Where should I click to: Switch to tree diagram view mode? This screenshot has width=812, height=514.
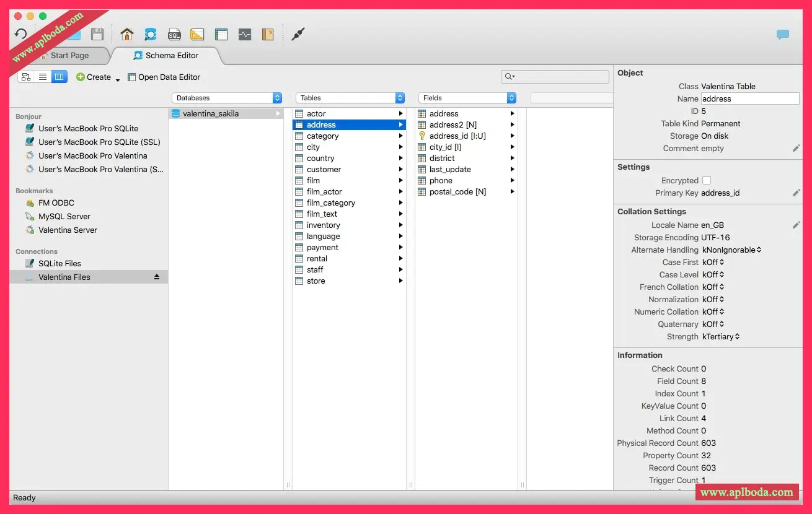click(26, 77)
